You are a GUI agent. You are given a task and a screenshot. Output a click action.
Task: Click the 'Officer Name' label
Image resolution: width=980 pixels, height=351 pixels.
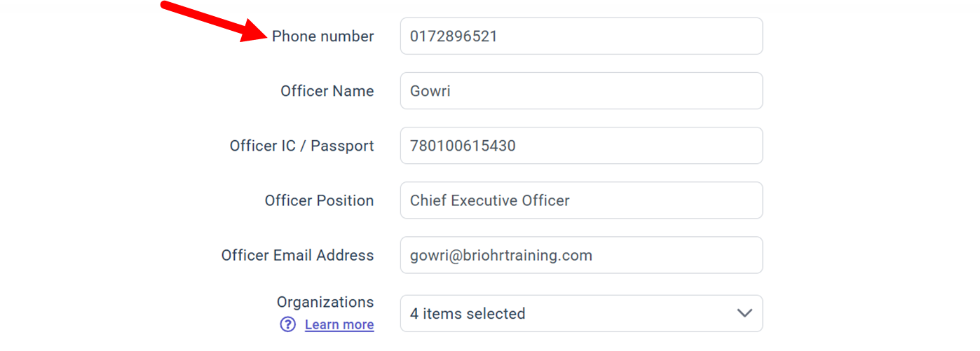pyautogui.click(x=327, y=91)
